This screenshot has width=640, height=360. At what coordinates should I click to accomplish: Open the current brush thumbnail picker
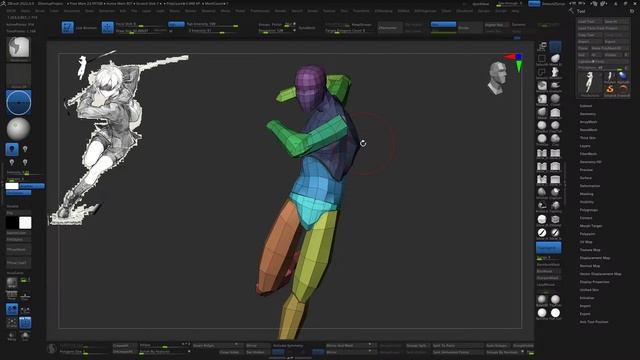(19, 48)
